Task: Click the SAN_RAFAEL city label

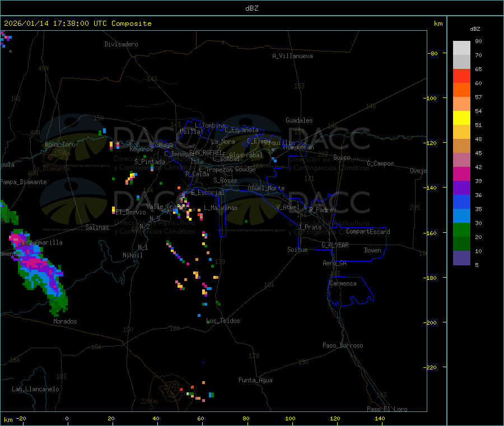Action: (x=205, y=152)
